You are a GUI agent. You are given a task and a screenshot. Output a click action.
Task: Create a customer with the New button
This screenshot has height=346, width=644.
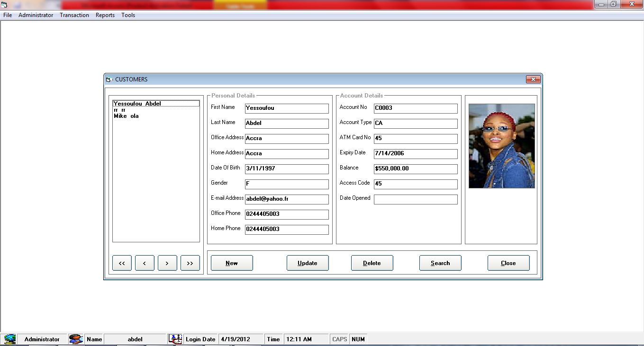(x=232, y=263)
